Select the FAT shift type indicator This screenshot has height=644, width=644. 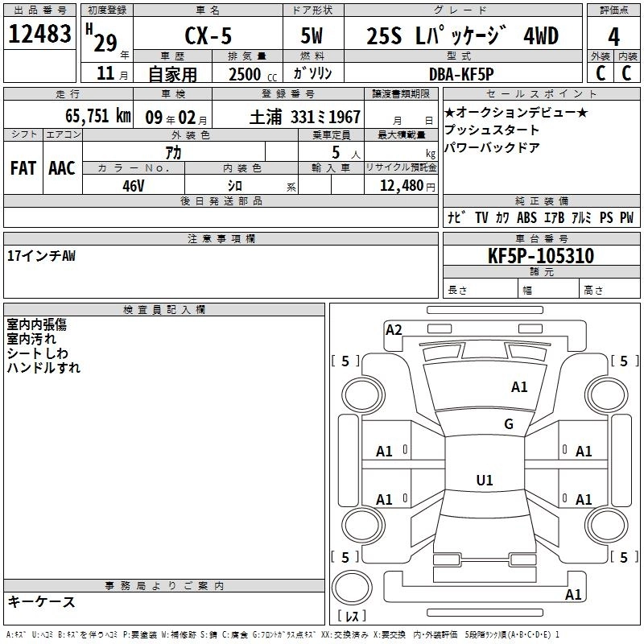(23, 168)
